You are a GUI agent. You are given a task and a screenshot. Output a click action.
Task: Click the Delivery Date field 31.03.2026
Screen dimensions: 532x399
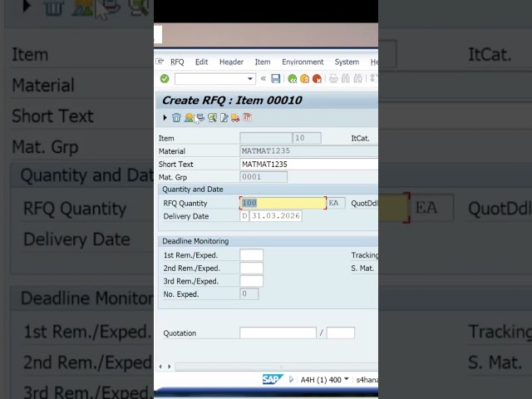coord(275,216)
